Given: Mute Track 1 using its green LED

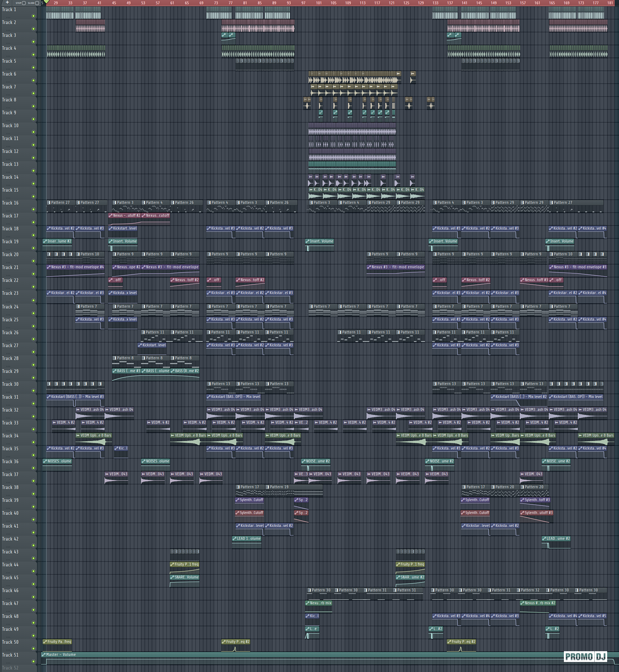Looking at the screenshot, I should point(34,16).
